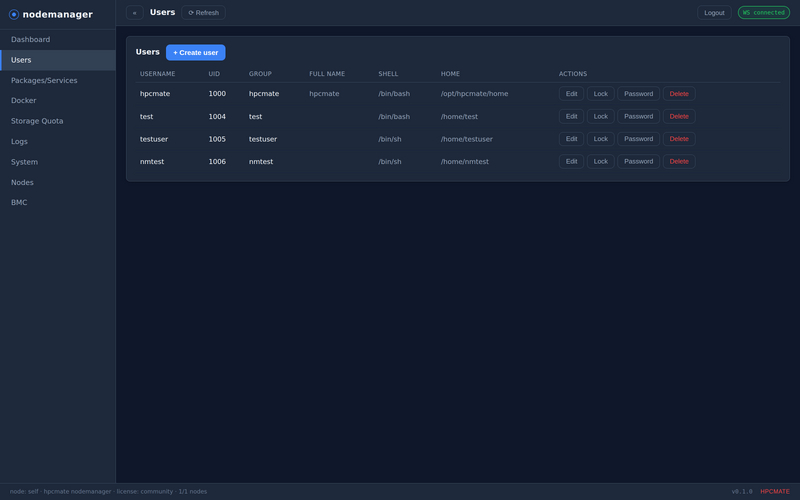Click the UID value 1004
The width and height of the screenshot is (800, 500).
click(x=217, y=116)
